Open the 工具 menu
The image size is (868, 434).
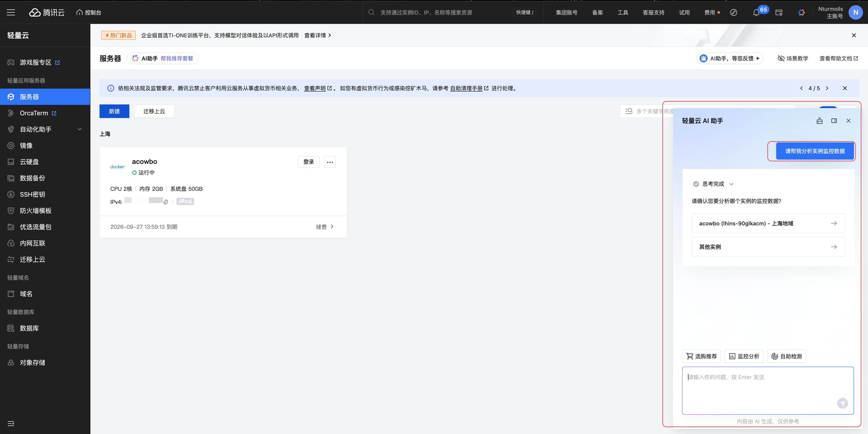(623, 12)
